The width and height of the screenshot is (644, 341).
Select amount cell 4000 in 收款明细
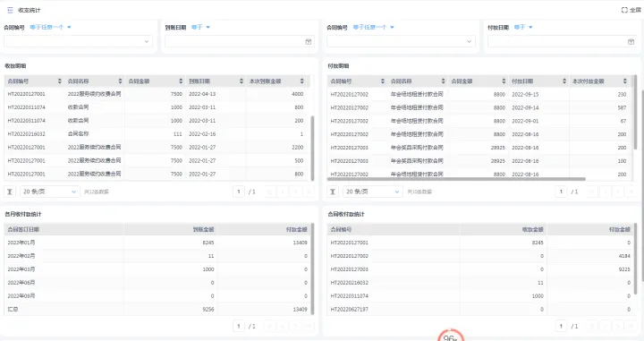[297, 94]
